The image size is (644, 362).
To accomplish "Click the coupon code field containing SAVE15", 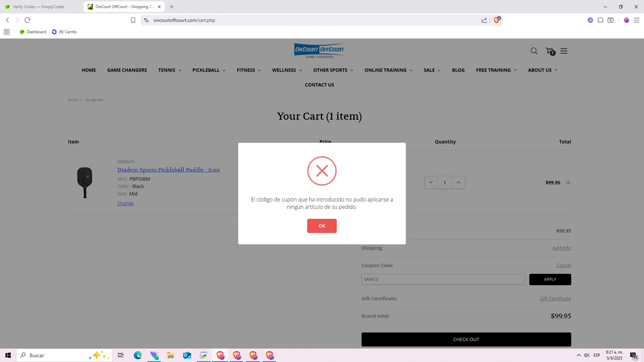I will [443, 279].
